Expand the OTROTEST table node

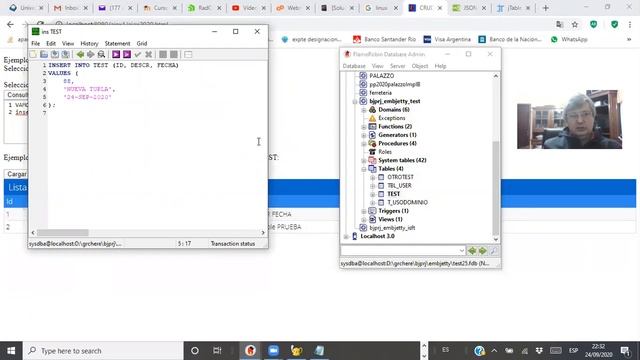pyautogui.click(x=373, y=178)
